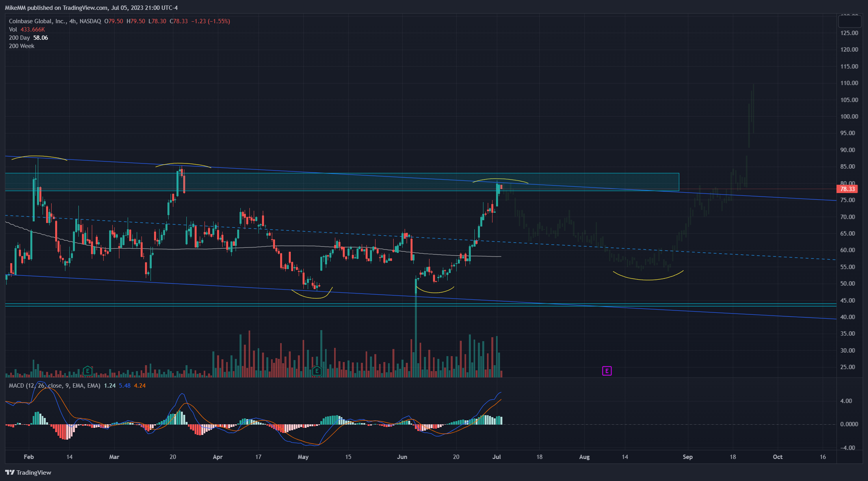Click the Jun label on time axis

402,457
